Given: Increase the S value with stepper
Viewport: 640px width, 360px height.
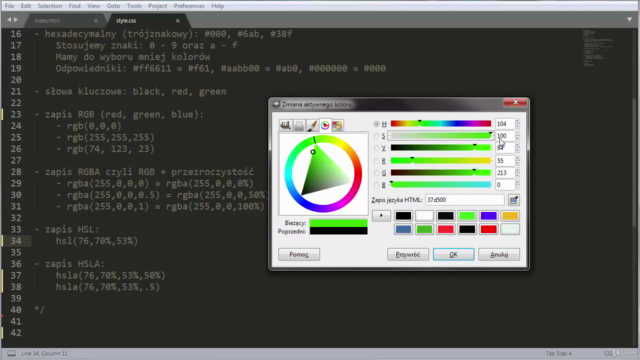Looking at the screenshot, I should (x=517, y=133).
